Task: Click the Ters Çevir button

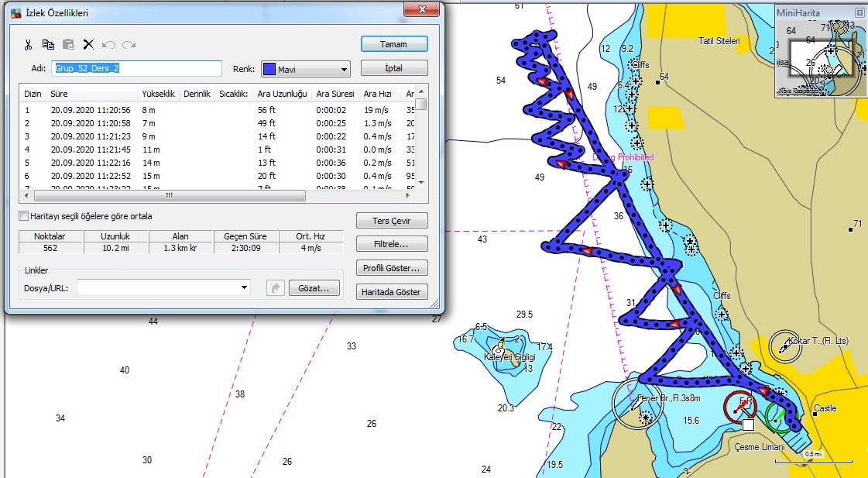Action: (x=392, y=221)
